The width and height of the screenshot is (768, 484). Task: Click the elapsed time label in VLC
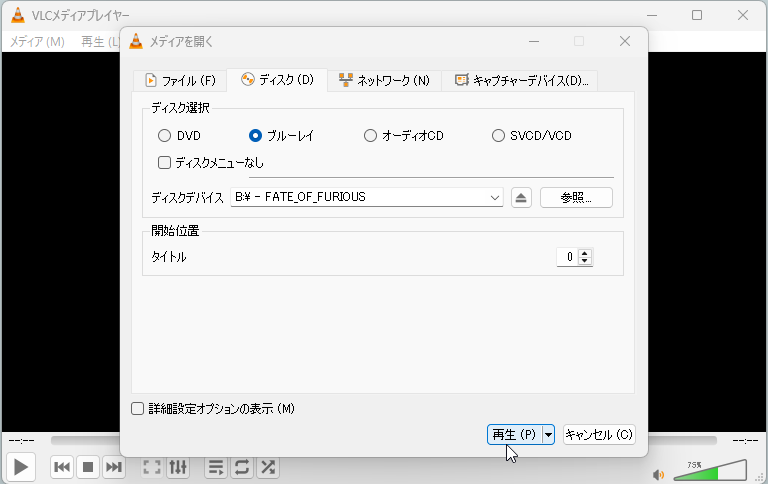pyautogui.click(x=22, y=440)
